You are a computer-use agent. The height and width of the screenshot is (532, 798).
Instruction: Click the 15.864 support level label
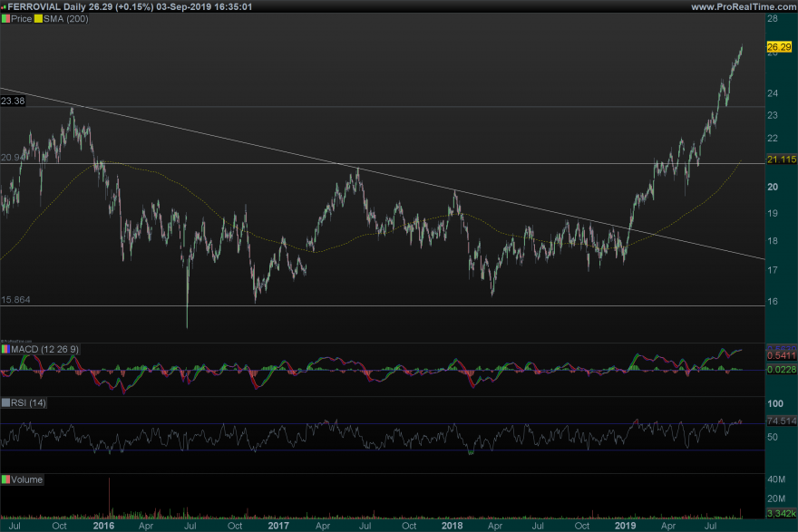click(15, 300)
